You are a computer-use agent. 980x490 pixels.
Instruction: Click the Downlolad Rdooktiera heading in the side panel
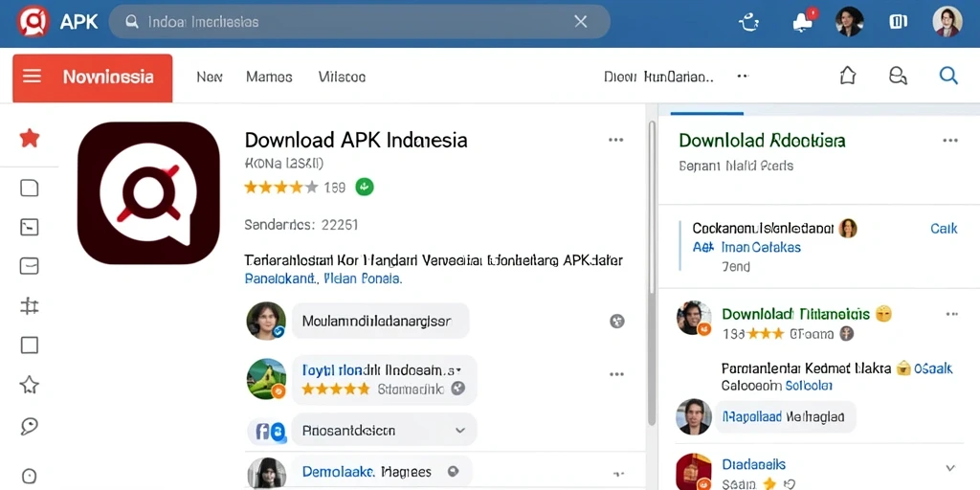pos(762,140)
